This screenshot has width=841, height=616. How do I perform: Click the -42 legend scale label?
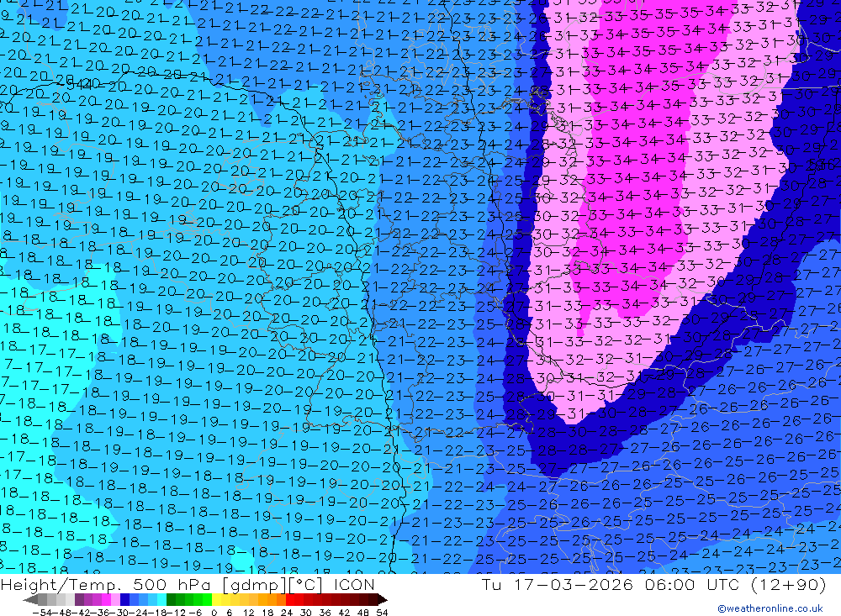[x=81, y=613]
